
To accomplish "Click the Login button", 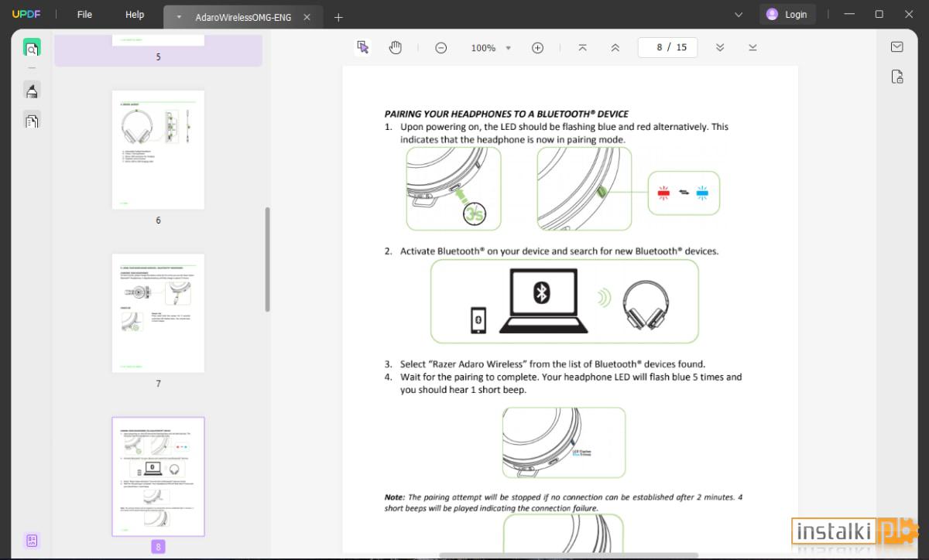I will 787,14.
